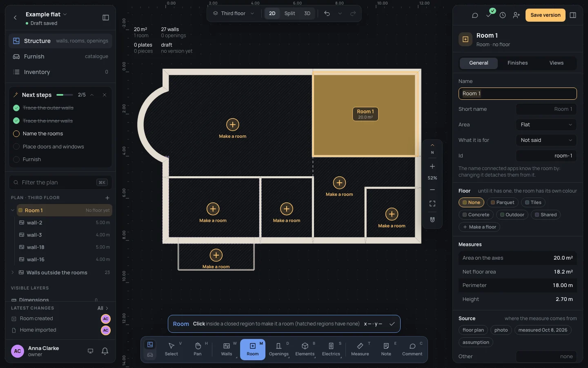
Task: Switch to 3D view mode
Action: tap(307, 13)
